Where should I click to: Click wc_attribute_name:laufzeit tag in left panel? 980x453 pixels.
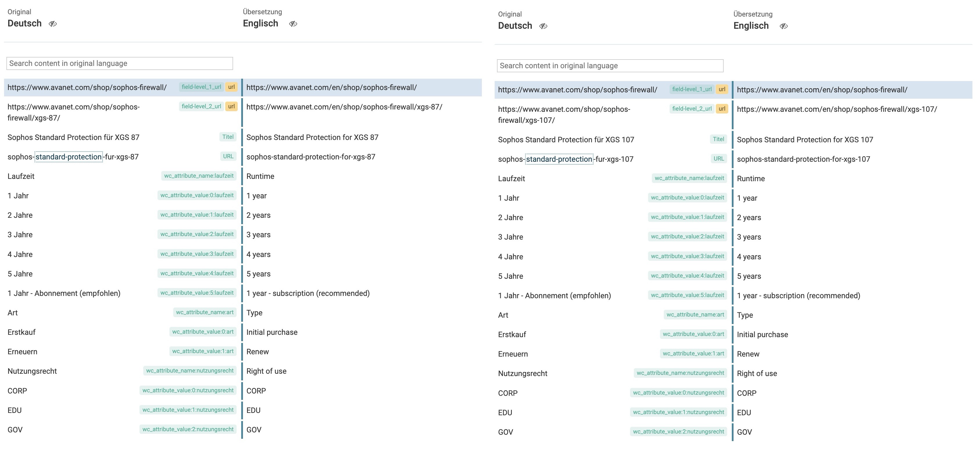pyautogui.click(x=198, y=176)
